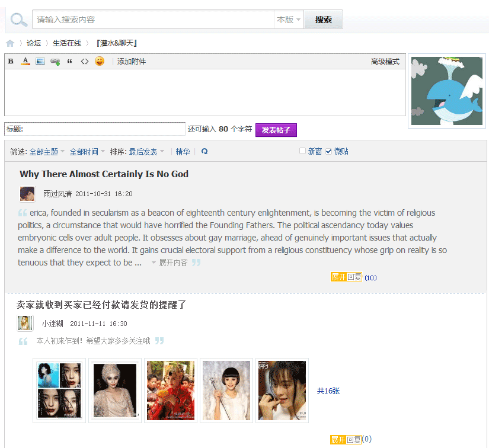Image resolution: width=489 pixels, height=448 pixels.
Task: Open thumbnail of woman in beaded cap
Action: tap(115, 391)
